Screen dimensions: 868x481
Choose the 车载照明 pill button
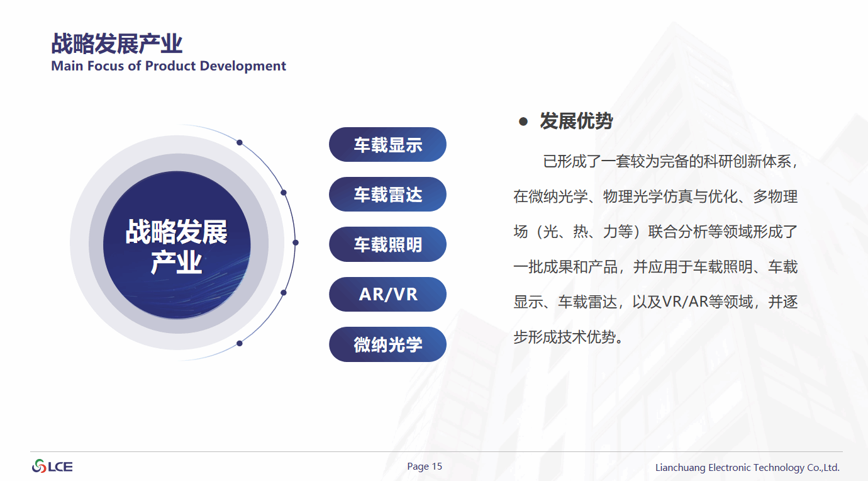387,244
